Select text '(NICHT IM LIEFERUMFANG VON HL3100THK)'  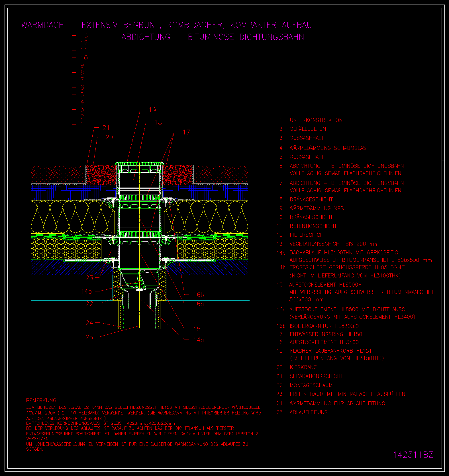(x=345, y=275)
